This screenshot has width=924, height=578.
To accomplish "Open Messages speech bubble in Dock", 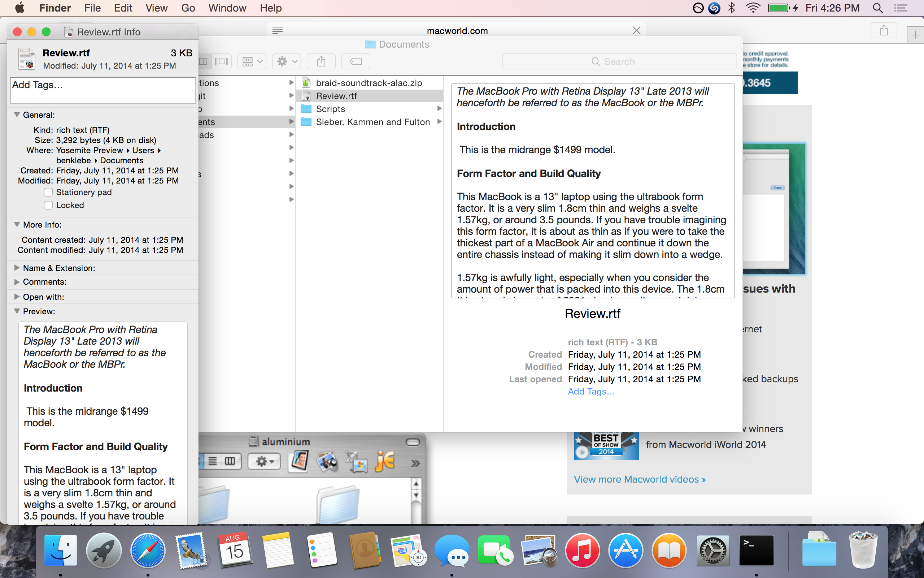I will tap(452, 551).
